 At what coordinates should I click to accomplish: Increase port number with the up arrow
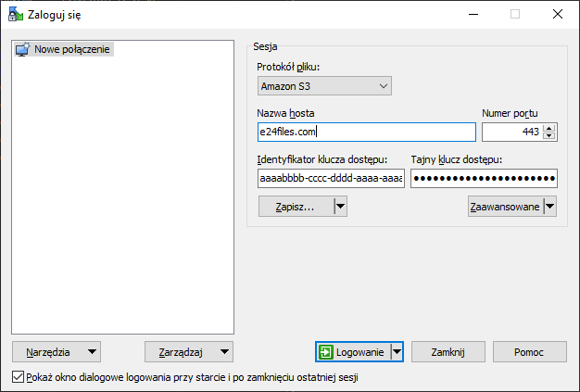tap(549, 128)
